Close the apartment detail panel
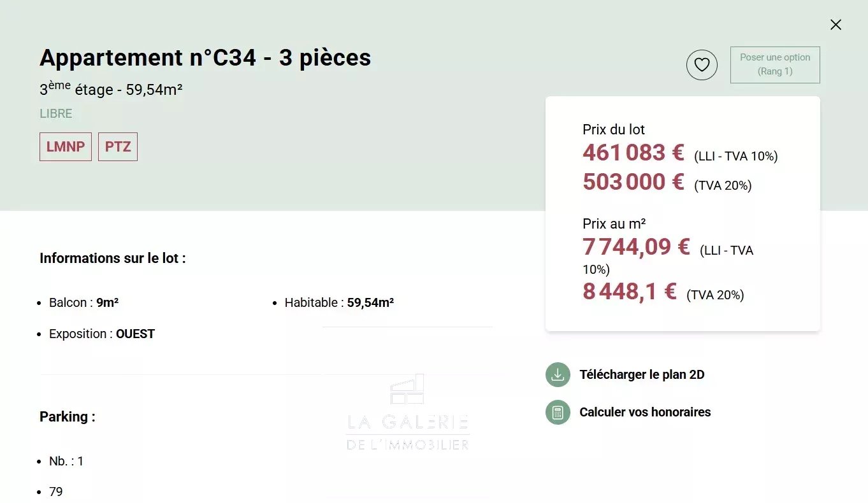This screenshot has height=503, width=868. [x=835, y=25]
